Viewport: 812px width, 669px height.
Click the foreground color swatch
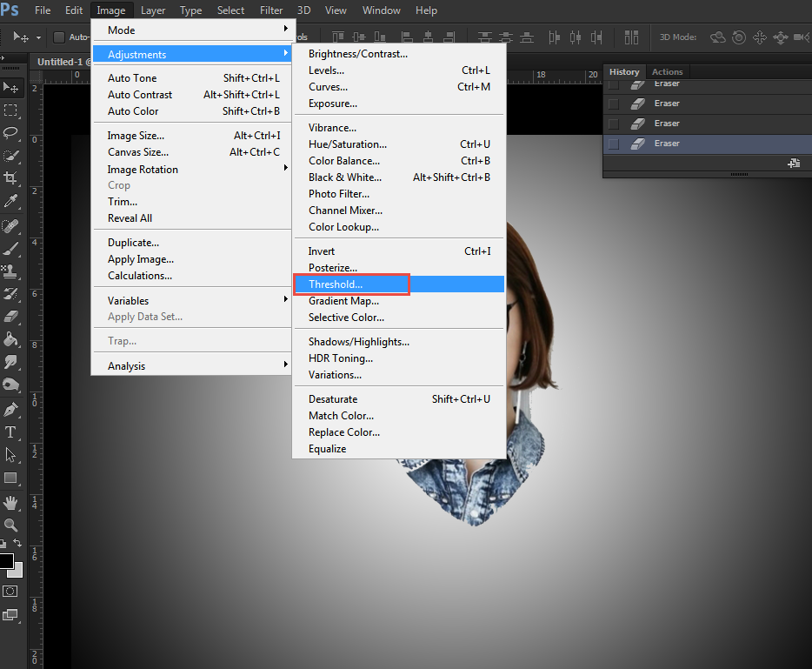6,561
